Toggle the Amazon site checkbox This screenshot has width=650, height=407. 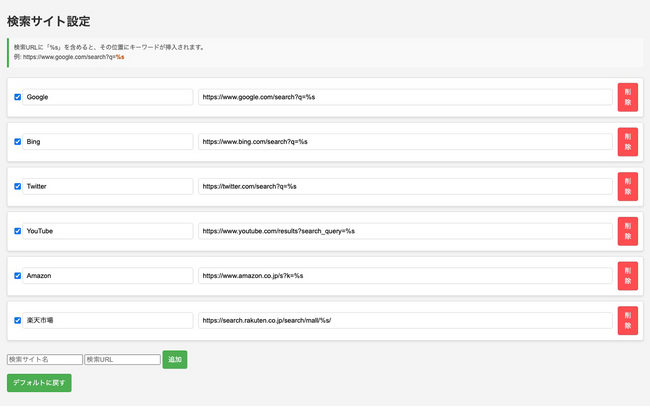point(18,276)
